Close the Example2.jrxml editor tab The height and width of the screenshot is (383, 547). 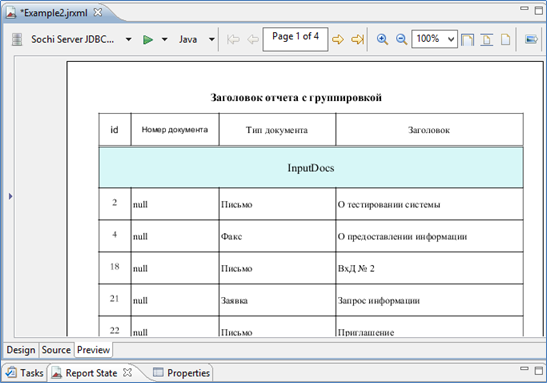[x=98, y=13]
